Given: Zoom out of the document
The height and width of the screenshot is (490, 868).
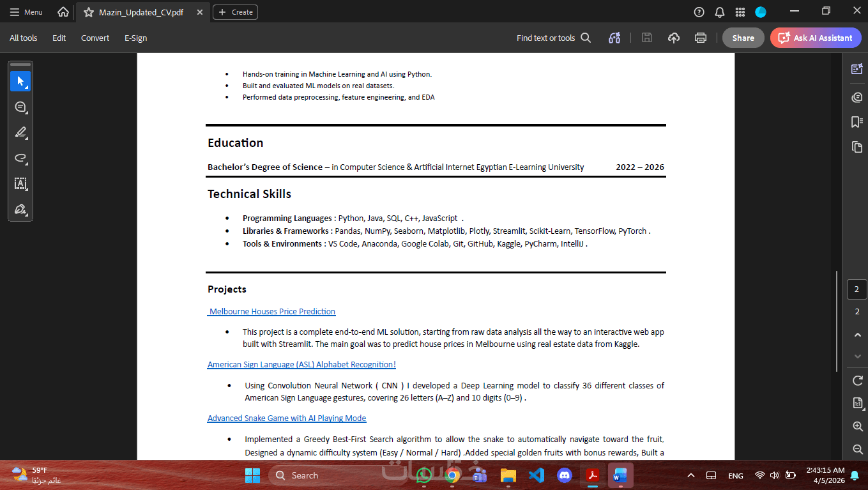Looking at the screenshot, I should 857,449.
